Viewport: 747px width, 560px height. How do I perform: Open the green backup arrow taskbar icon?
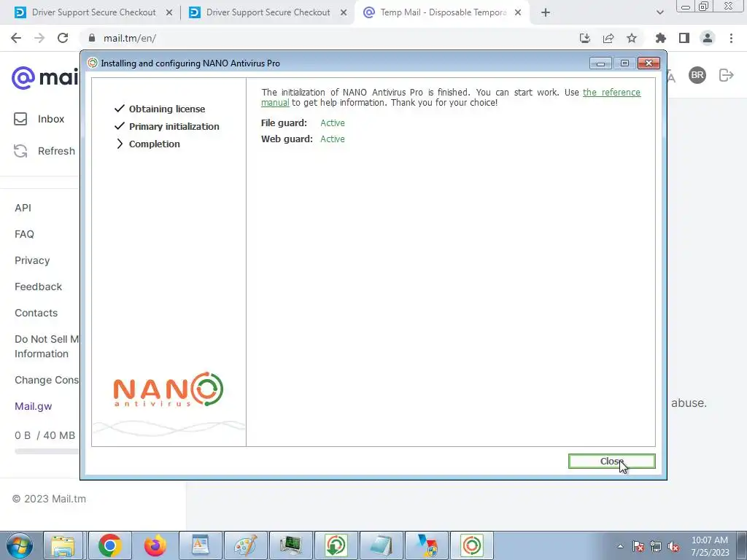coord(336,545)
